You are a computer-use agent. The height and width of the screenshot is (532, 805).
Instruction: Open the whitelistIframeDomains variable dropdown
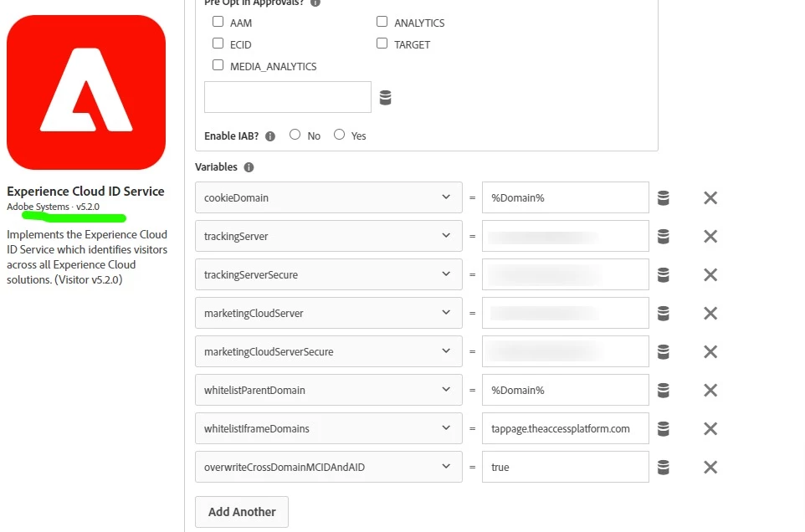[x=329, y=428]
